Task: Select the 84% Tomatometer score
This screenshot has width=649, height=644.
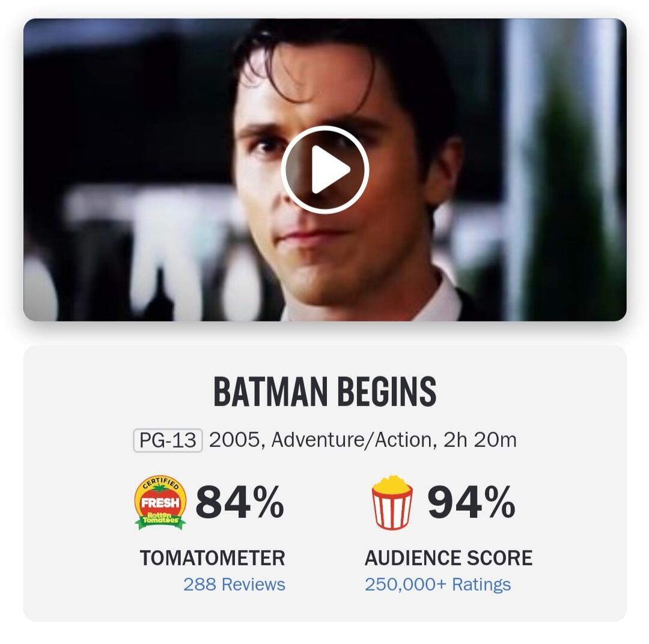Action: coord(239,502)
